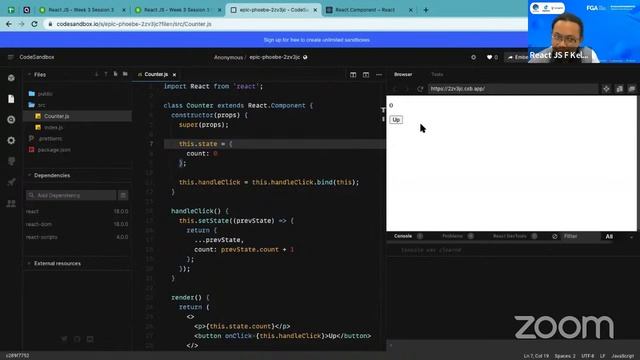Click the heart like icon in header
This screenshot has width=640, height=360.
(489, 58)
